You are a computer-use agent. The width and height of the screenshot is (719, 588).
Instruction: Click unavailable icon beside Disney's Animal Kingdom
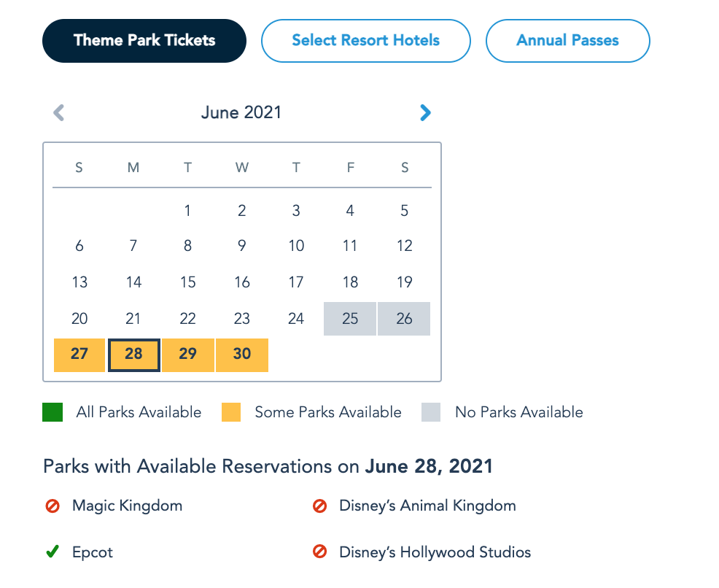tap(319, 506)
